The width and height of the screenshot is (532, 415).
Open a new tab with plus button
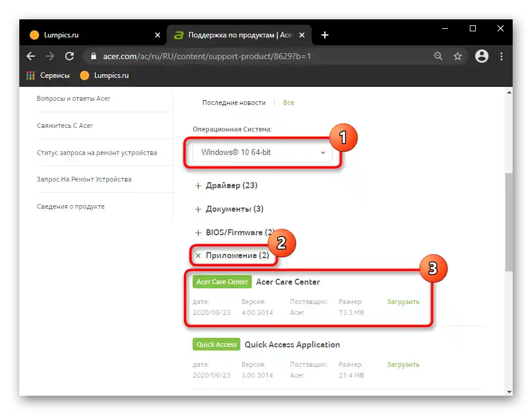click(325, 35)
